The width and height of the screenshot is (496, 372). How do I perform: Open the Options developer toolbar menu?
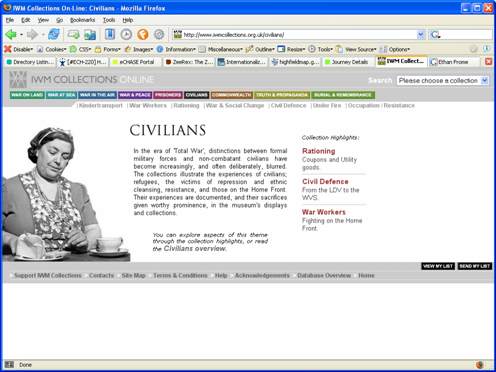pyautogui.click(x=395, y=49)
